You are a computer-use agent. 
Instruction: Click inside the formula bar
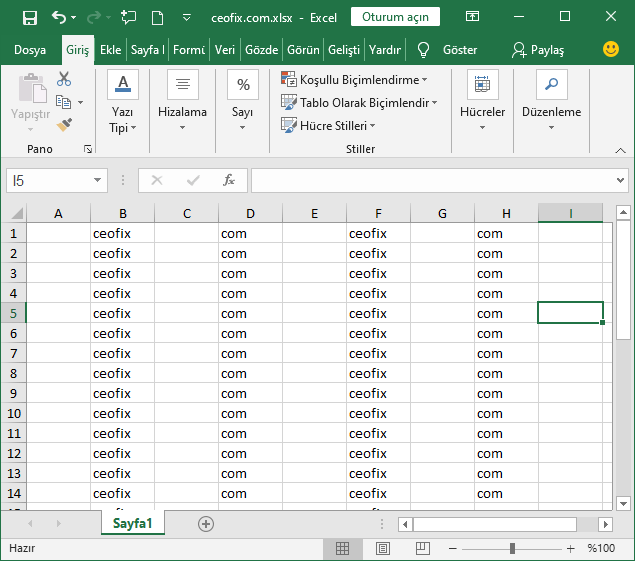(x=432, y=180)
